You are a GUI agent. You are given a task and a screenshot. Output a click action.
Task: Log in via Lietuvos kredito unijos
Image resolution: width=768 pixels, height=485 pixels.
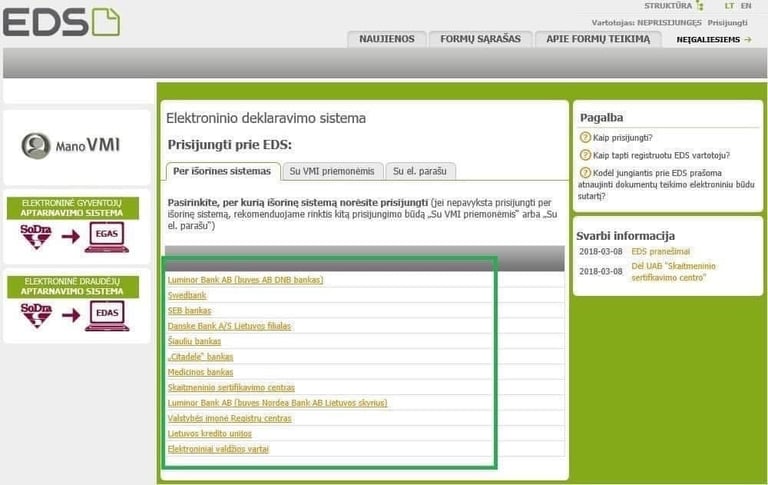(x=210, y=434)
